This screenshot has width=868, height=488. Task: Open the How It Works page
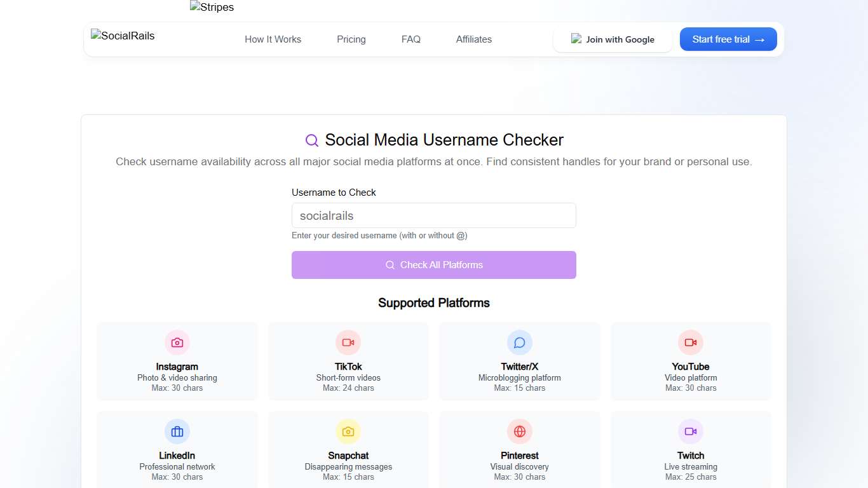(273, 39)
